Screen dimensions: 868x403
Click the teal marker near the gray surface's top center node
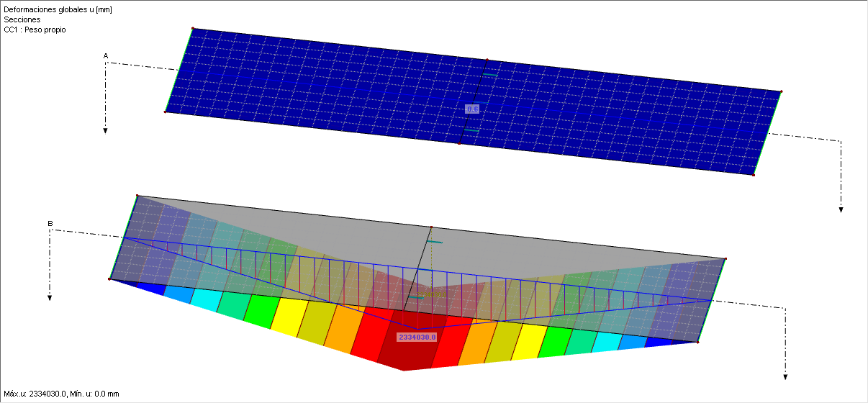435,243
